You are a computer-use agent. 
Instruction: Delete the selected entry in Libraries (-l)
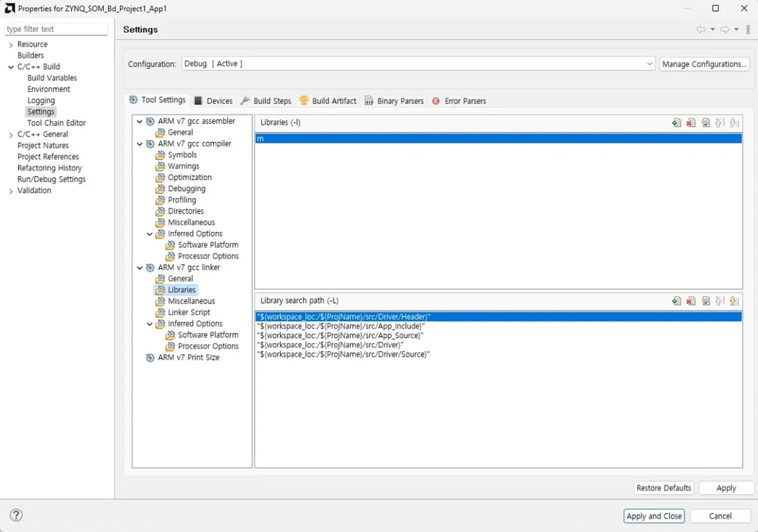tap(691, 123)
